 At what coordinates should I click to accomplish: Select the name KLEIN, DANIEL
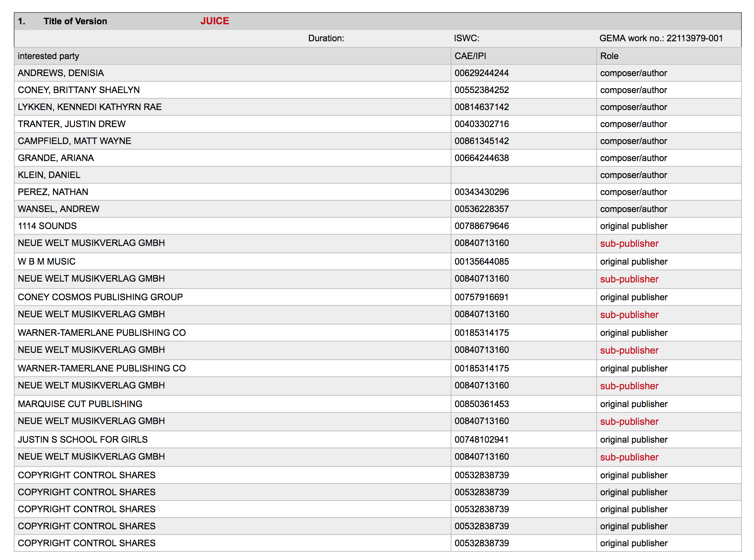[x=49, y=175]
